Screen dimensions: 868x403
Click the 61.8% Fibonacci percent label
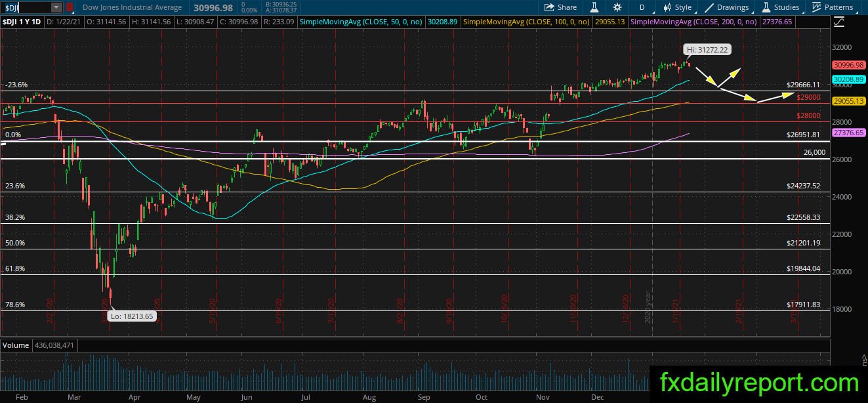(14, 268)
